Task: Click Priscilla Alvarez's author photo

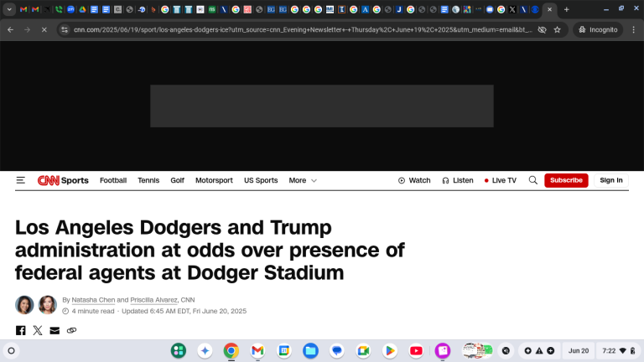Action: coord(47,305)
